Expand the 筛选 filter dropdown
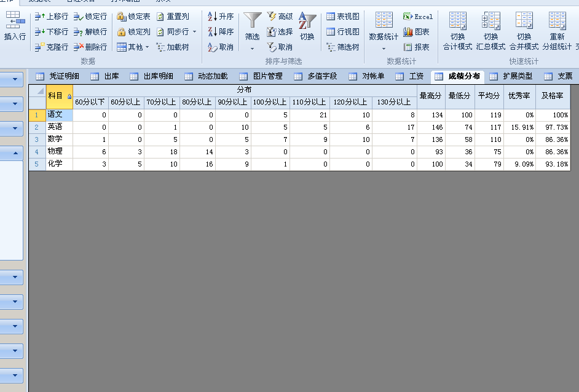This screenshot has width=579, height=392. pyautogui.click(x=252, y=48)
